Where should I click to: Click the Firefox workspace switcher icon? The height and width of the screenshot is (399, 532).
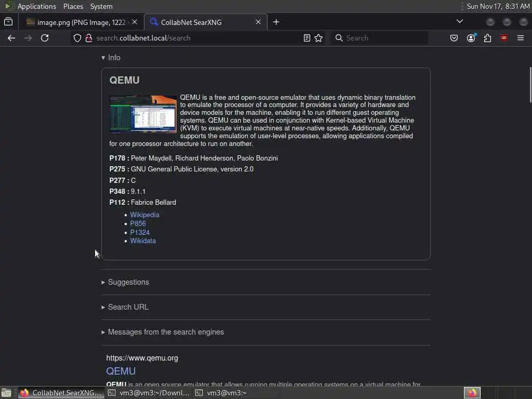(x=472, y=393)
